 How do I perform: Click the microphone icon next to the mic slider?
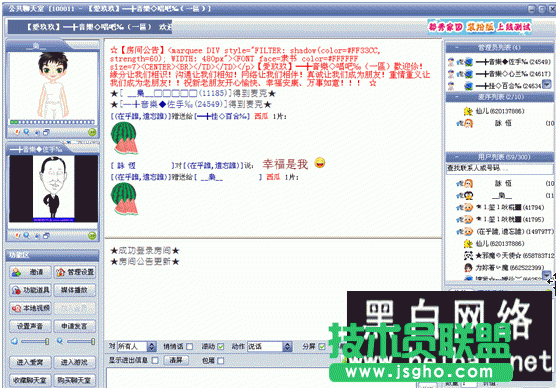click(x=60, y=341)
